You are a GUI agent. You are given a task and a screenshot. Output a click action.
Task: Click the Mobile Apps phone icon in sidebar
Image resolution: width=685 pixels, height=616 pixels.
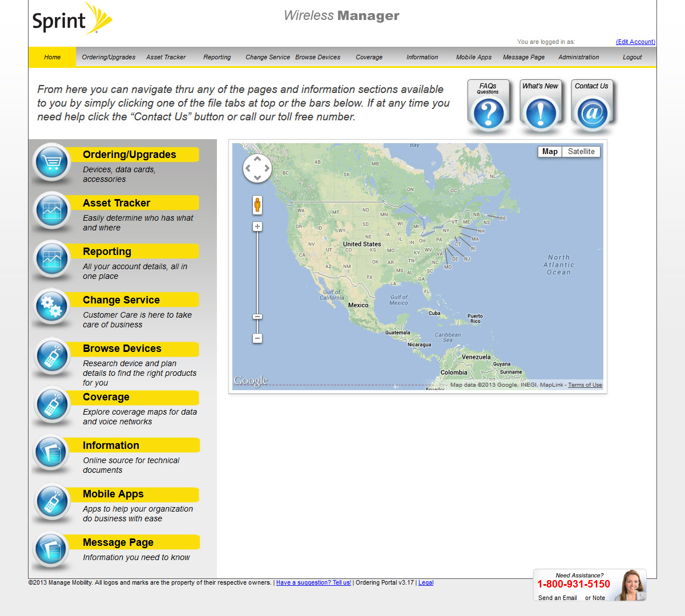click(x=51, y=502)
